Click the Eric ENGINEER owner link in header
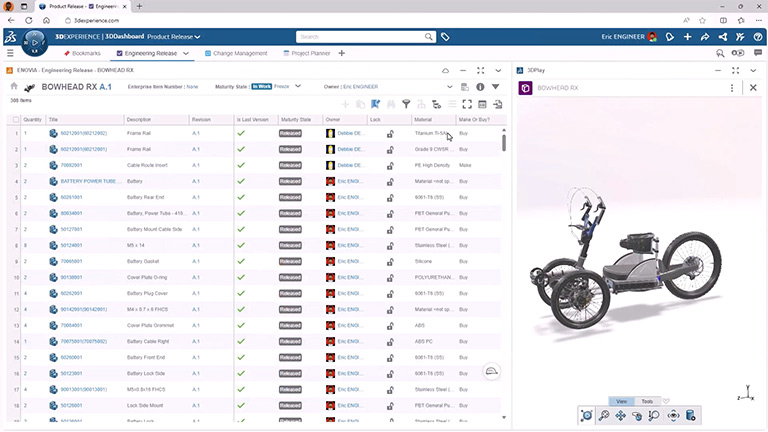768x432 pixels. (360, 87)
